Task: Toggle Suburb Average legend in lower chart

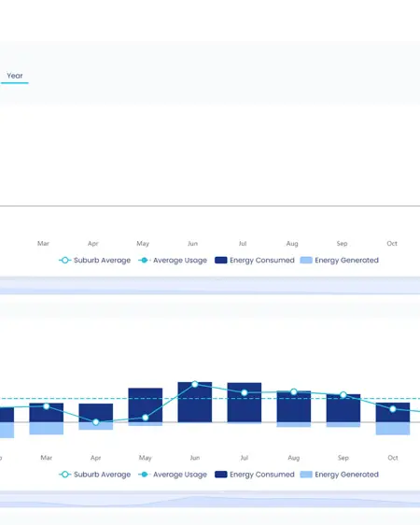Action: [x=94, y=475]
